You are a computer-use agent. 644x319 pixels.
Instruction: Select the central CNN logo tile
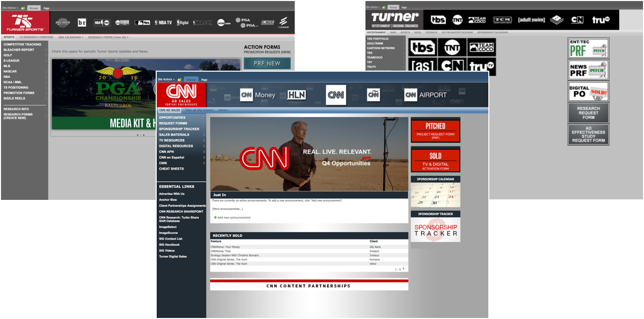[x=336, y=95]
